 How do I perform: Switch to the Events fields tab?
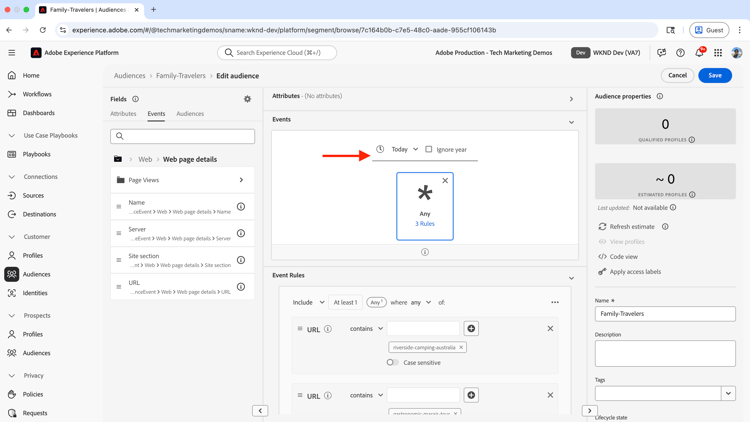pos(156,114)
